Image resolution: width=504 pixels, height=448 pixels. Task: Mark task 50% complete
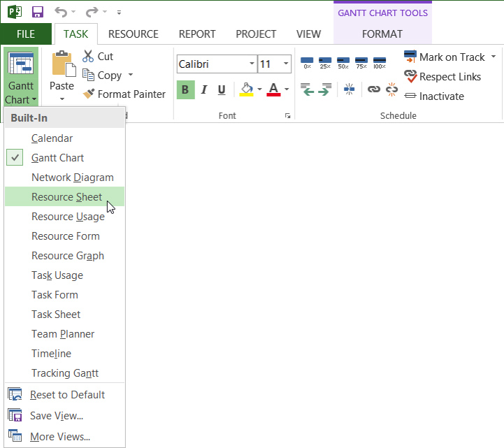point(343,63)
